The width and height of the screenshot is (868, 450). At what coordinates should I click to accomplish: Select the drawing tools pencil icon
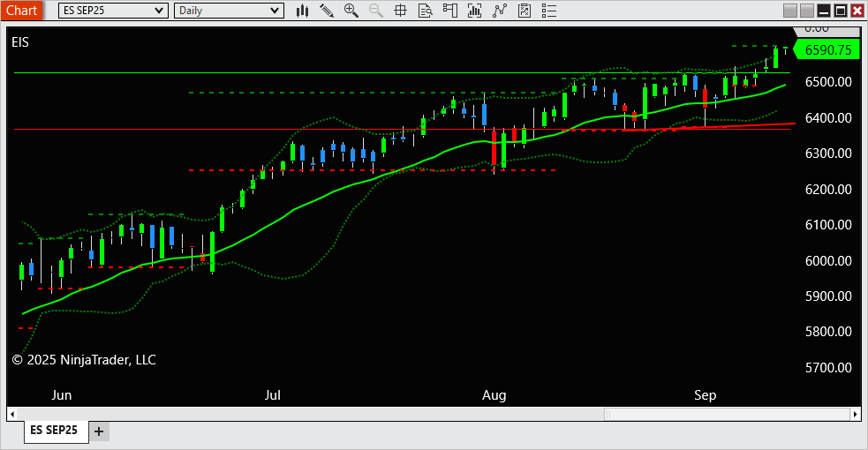[327, 11]
